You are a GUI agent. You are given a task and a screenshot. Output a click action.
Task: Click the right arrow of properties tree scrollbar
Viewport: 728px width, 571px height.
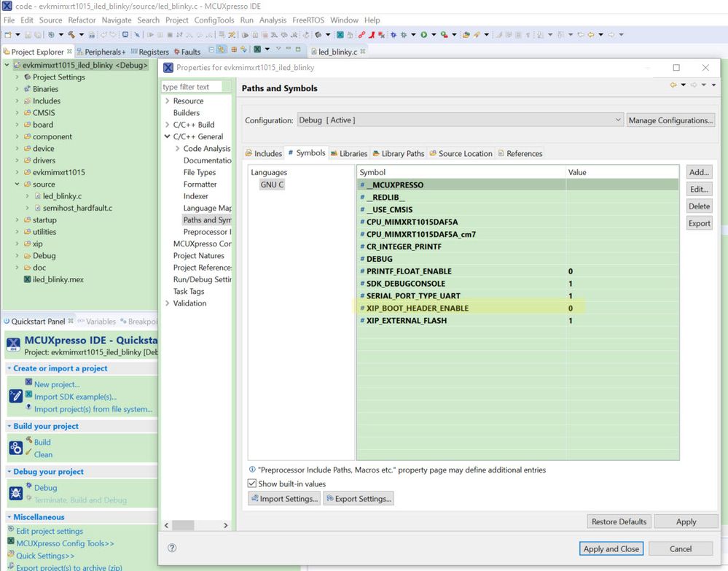pyautogui.click(x=226, y=525)
